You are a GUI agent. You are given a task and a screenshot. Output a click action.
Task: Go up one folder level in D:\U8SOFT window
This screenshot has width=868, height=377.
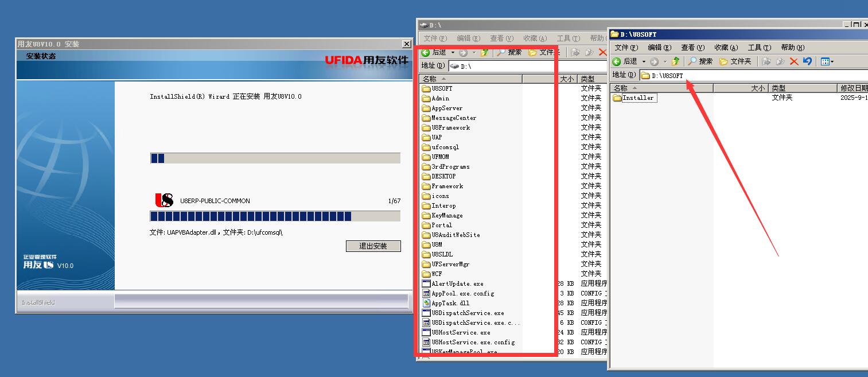coord(676,61)
